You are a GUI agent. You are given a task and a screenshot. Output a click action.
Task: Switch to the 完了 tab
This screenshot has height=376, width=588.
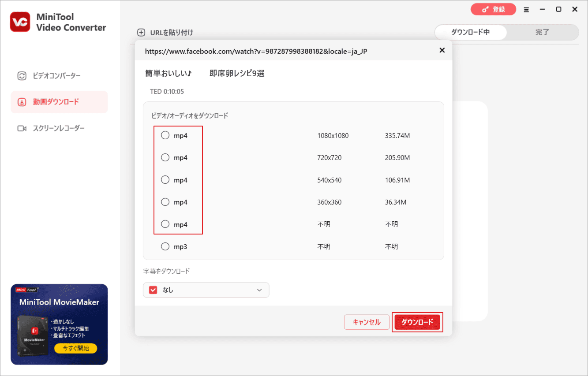[x=543, y=32]
